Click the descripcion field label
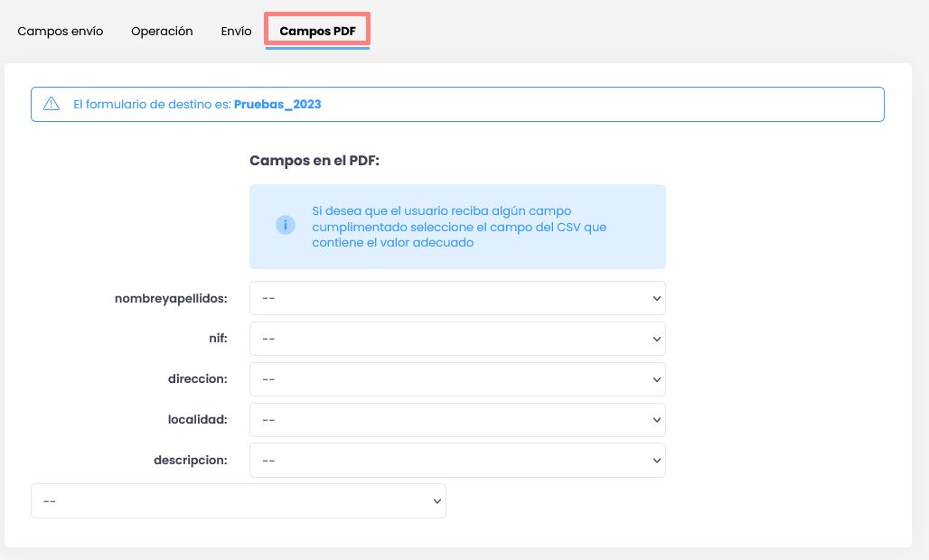 190,461
